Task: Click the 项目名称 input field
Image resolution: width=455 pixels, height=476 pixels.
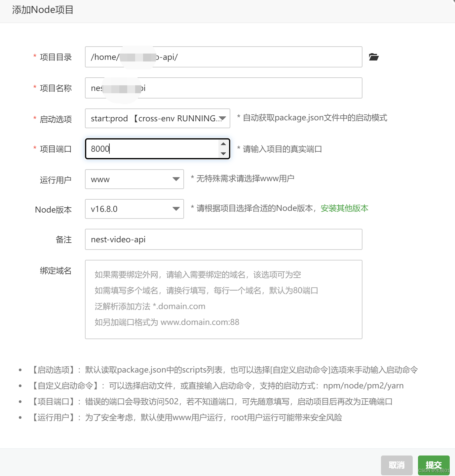Action: (x=224, y=88)
